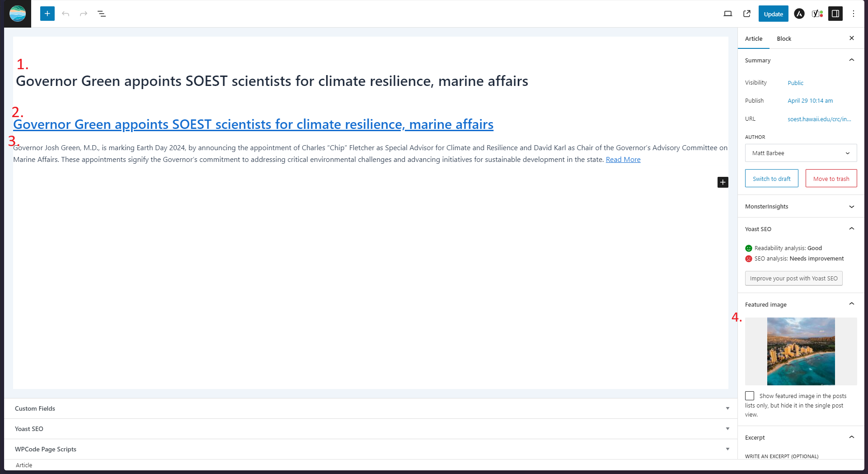Expand the MonsterInsights panel
The height and width of the screenshot is (474, 868).
(x=801, y=206)
